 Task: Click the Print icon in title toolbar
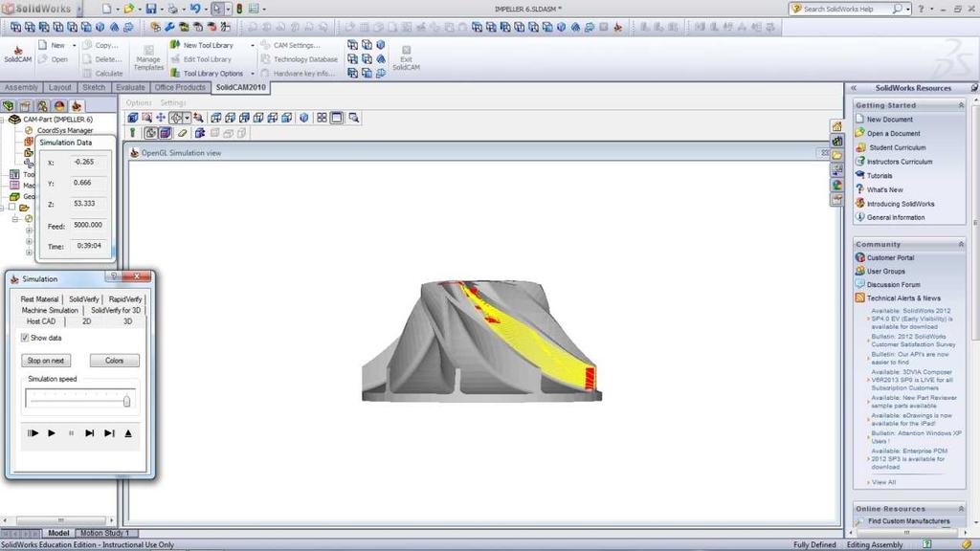pos(172,9)
